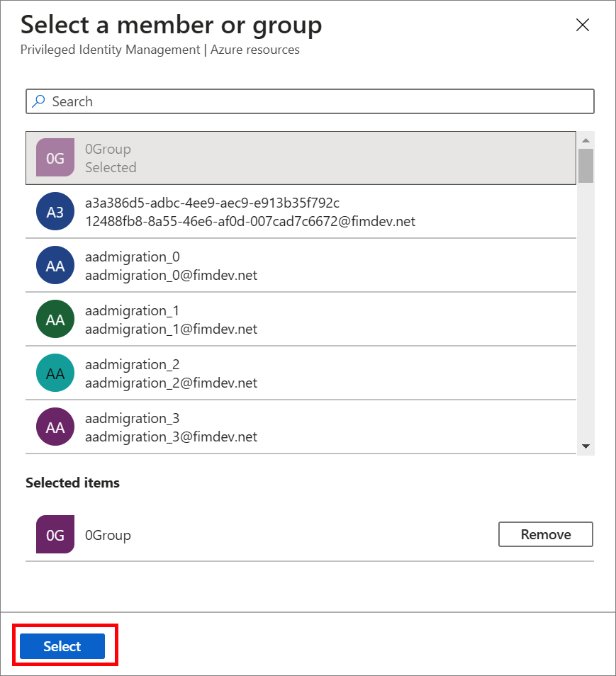The height and width of the screenshot is (676, 616).
Task: Click the A3 avatar for a3a386d5 user
Action: (55, 211)
